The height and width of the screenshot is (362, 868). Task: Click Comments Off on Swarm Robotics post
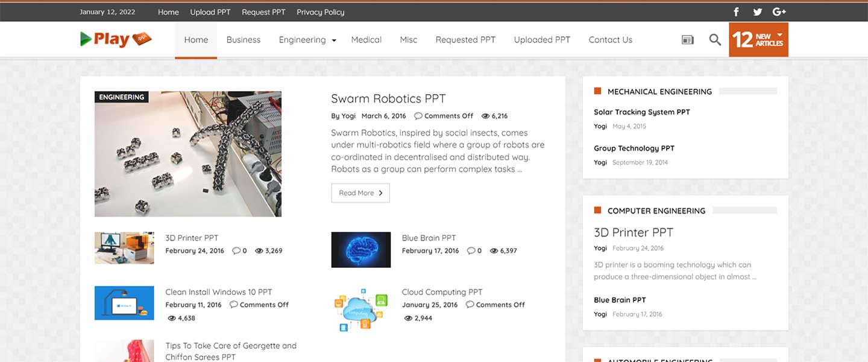(x=448, y=116)
